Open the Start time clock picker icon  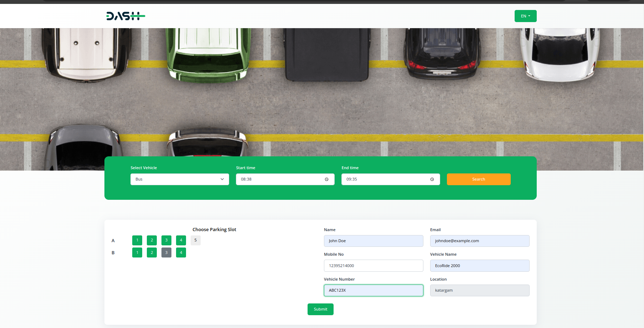tap(326, 179)
